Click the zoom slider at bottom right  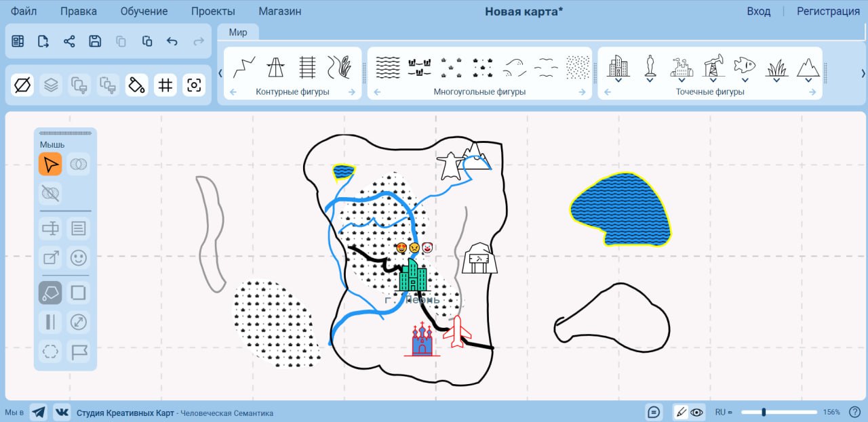[x=778, y=412]
